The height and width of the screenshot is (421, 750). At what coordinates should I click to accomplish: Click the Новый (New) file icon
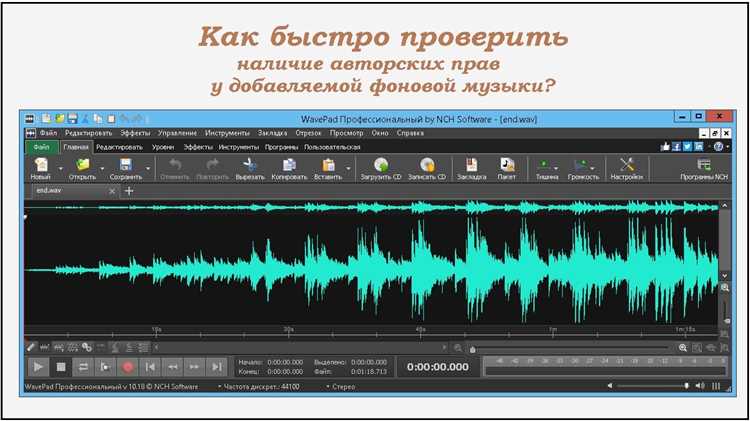pos(41,165)
